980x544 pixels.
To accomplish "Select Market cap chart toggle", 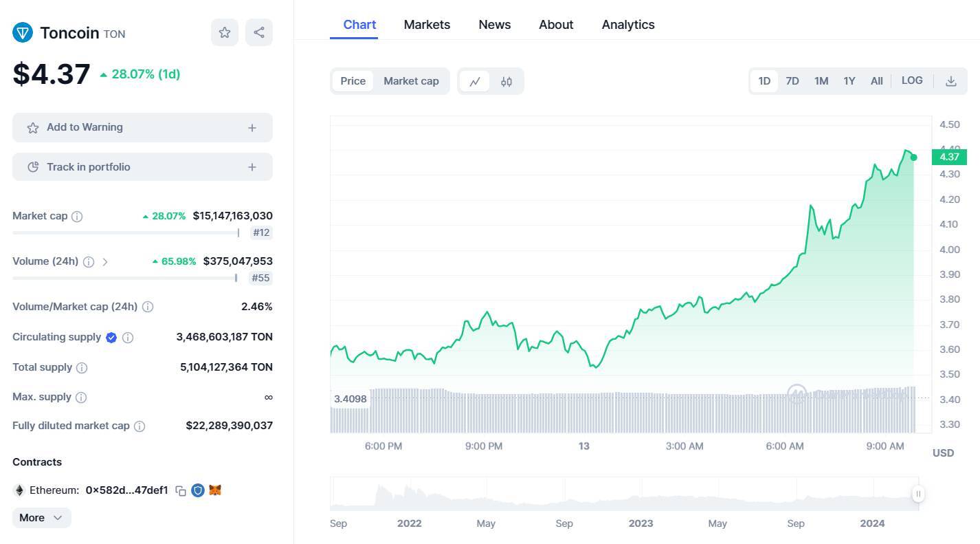I will point(411,81).
